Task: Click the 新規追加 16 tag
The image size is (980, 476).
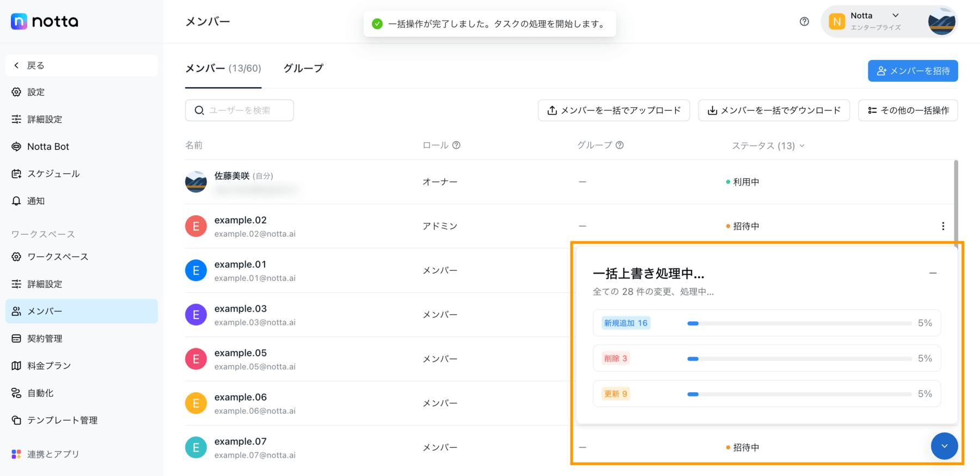Action: point(626,323)
